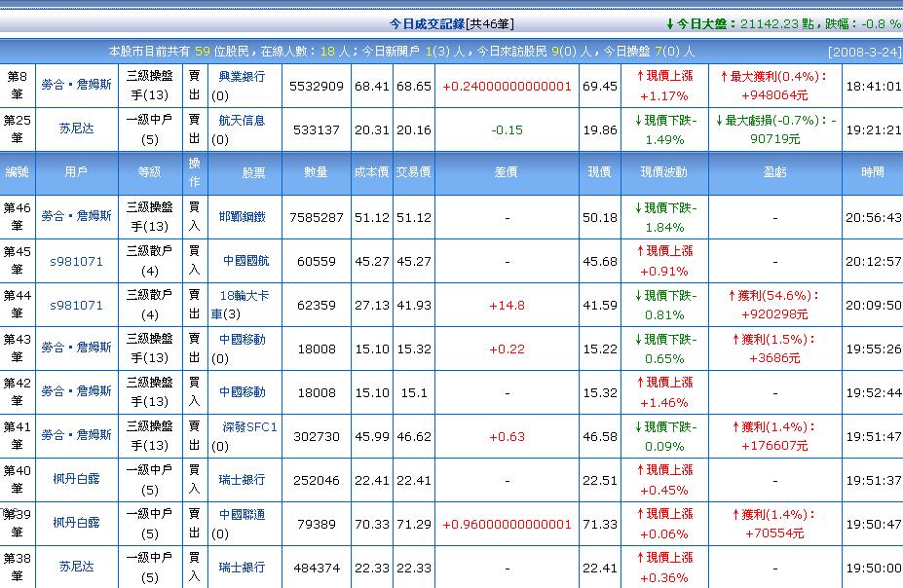
Task: Click 中國移動 in trade number 42
Action: pyautogui.click(x=242, y=392)
